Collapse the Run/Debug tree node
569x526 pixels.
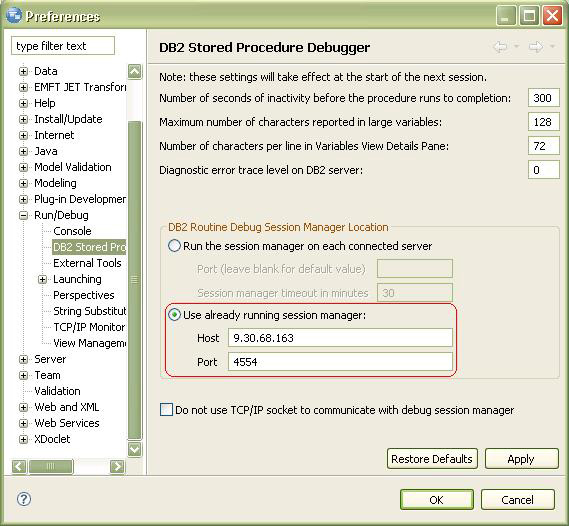pos(23,215)
